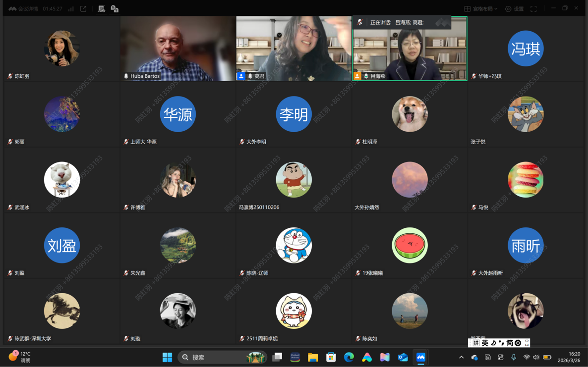Select Huba Bartos video tile

tap(177, 48)
